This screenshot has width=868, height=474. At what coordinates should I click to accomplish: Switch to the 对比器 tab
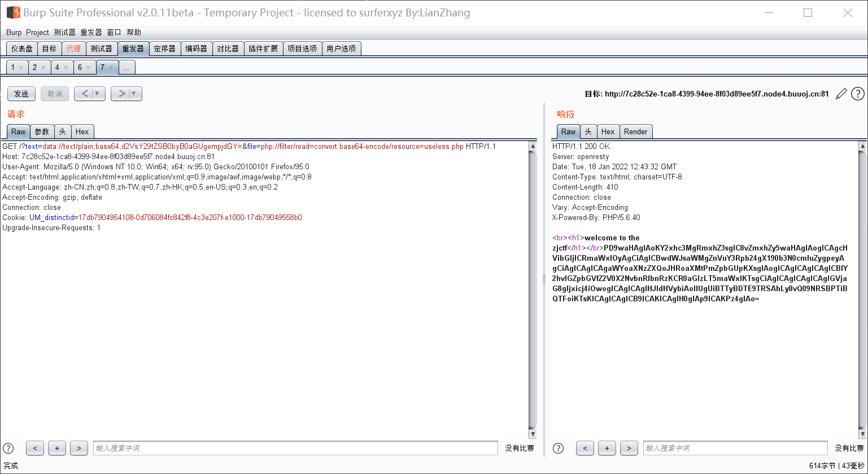coord(228,49)
